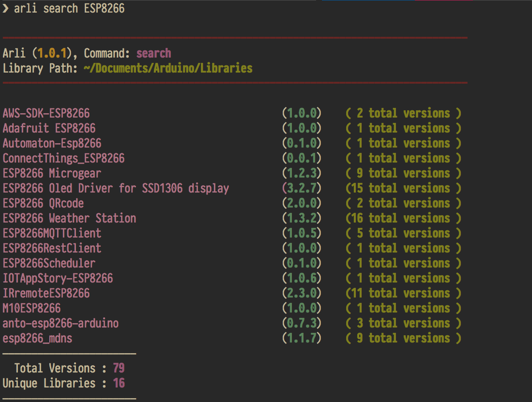Image resolution: width=532 pixels, height=402 pixels.
Task: Click the 'Total Versions :' label
Action: (x=61, y=368)
